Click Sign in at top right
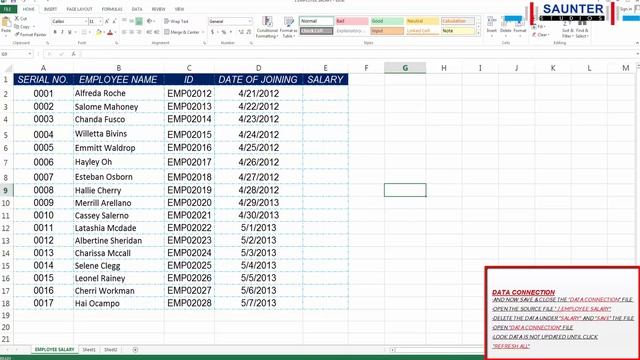 click(x=626, y=9)
